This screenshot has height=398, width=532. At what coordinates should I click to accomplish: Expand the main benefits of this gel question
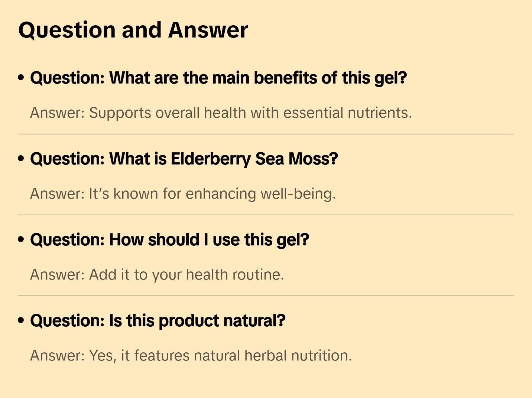218,78
